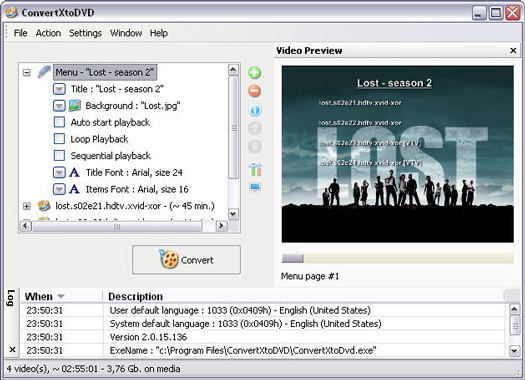Screen dimensions: 525x380
Task: Expand the lost.s02e21.hdtv.xvid-xor node
Action: [26, 206]
